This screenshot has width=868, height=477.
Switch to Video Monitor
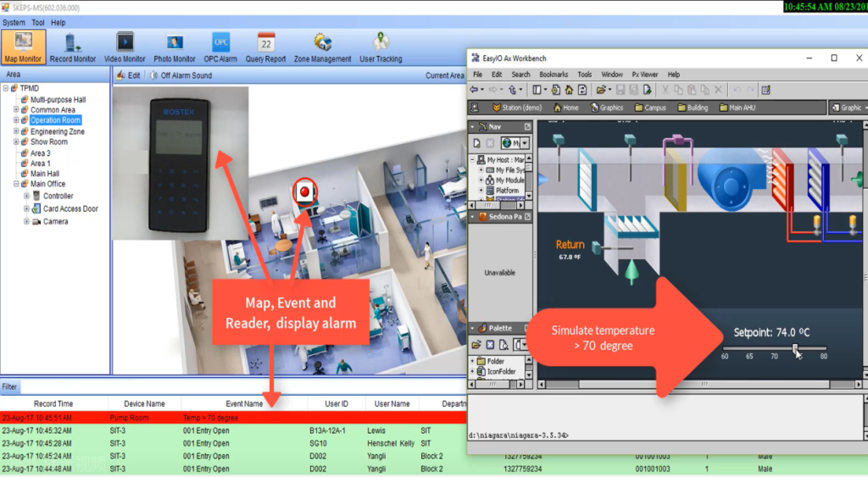(x=125, y=47)
